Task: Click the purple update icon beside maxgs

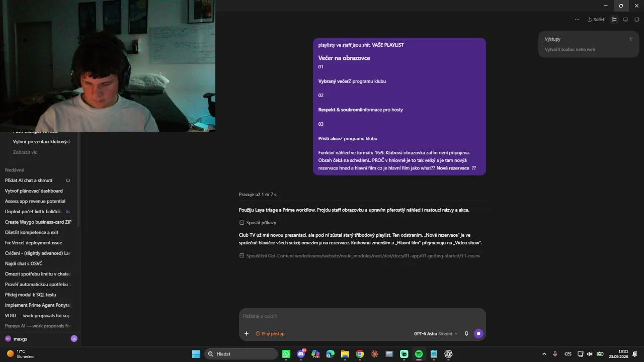Action: 74,338
